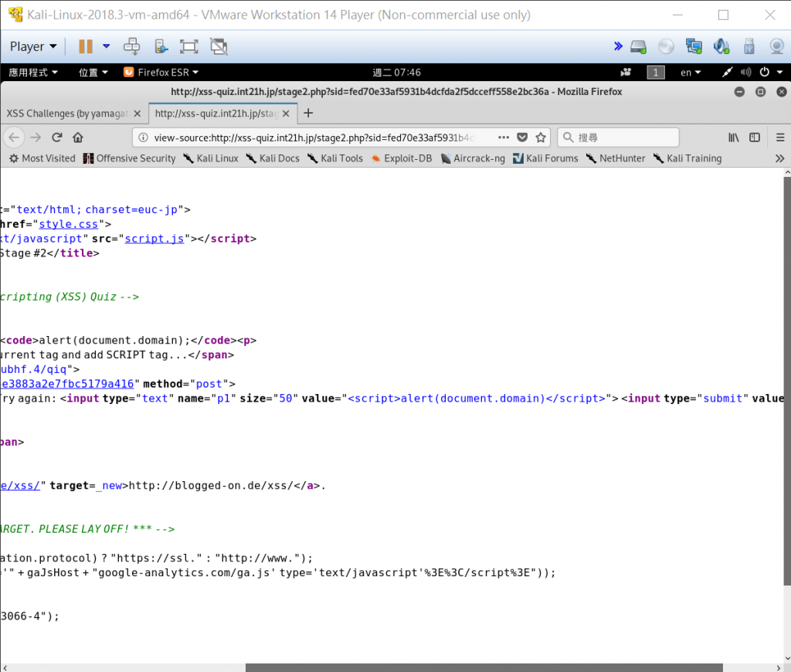Click the webcam device icon

click(x=777, y=46)
